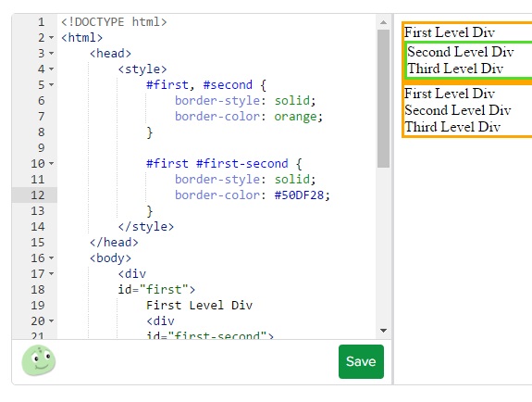
Task: Click the closing brace on line 13
Action: point(150,211)
